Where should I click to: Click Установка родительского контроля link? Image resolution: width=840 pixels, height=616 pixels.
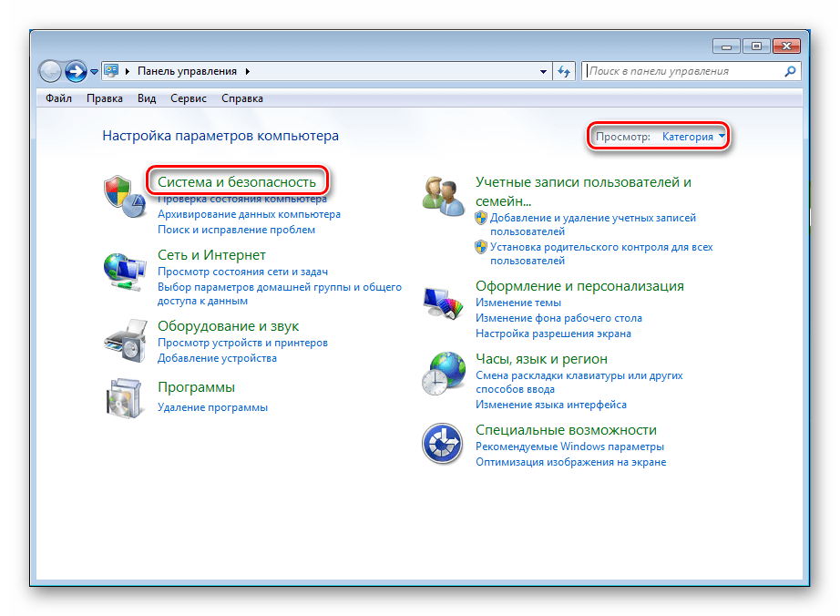(x=601, y=254)
